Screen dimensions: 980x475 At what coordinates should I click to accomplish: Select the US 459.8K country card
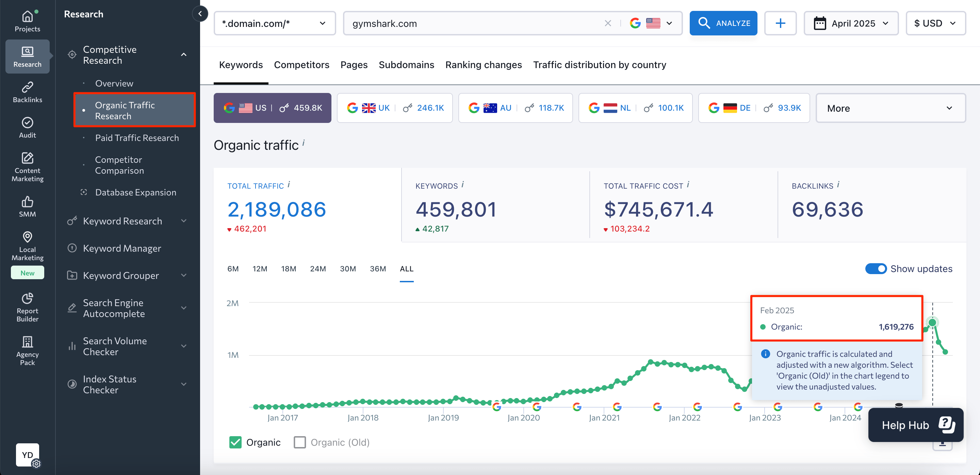272,108
